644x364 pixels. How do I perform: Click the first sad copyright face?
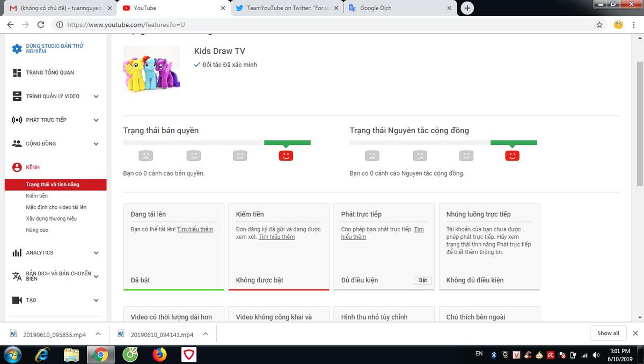click(x=146, y=156)
